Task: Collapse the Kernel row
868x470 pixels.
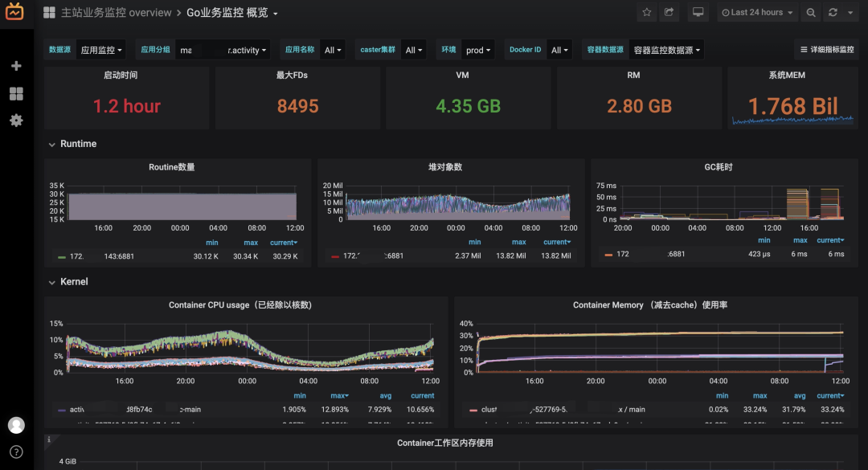Action: point(73,282)
